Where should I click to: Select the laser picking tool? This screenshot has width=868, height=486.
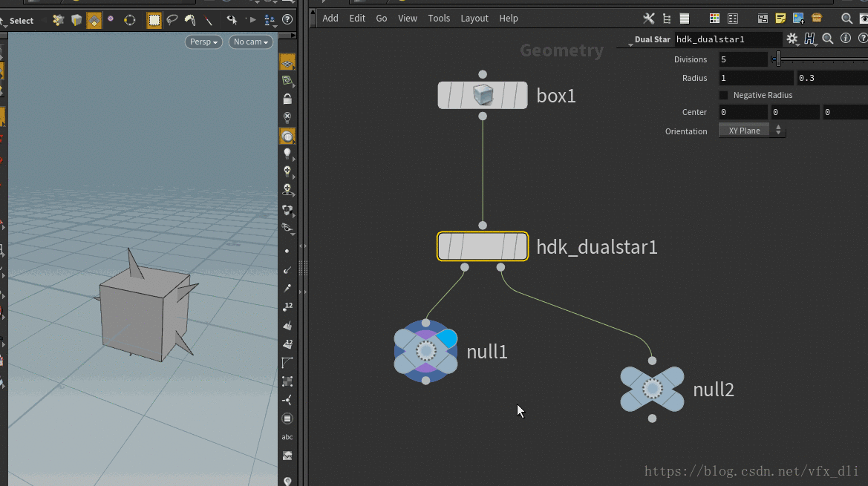coord(208,21)
